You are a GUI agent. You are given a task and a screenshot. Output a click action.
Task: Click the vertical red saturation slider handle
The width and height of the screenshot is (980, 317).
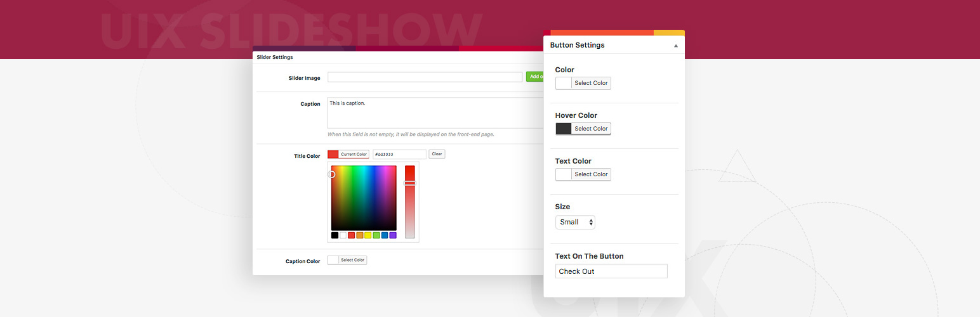[x=410, y=183]
